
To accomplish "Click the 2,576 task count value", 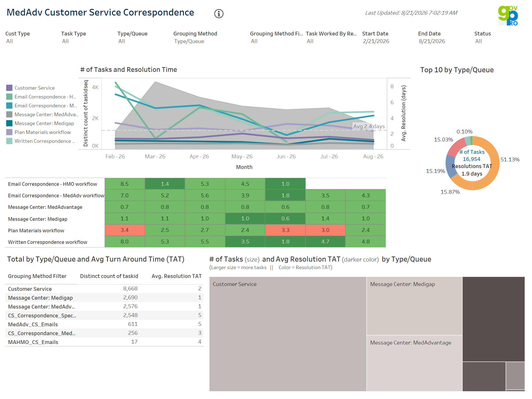I will click(130, 306).
